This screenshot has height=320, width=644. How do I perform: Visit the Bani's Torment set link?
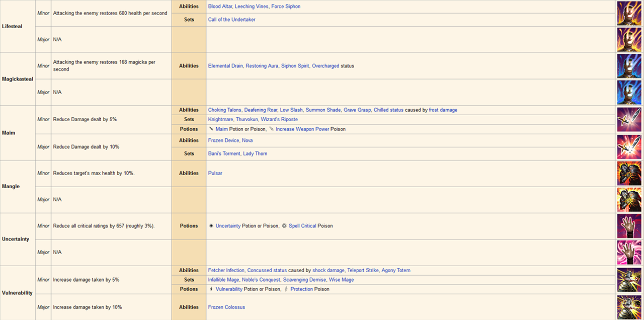click(x=224, y=153)
